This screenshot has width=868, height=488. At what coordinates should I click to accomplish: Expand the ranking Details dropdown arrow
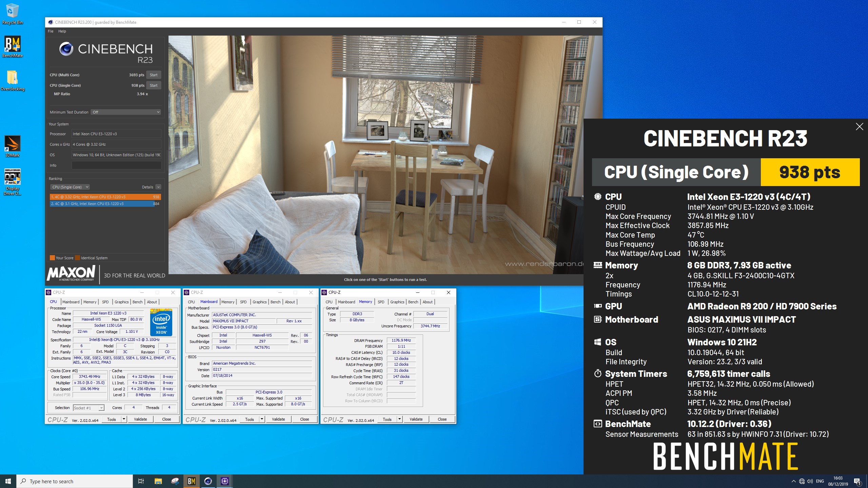point(158,187)
